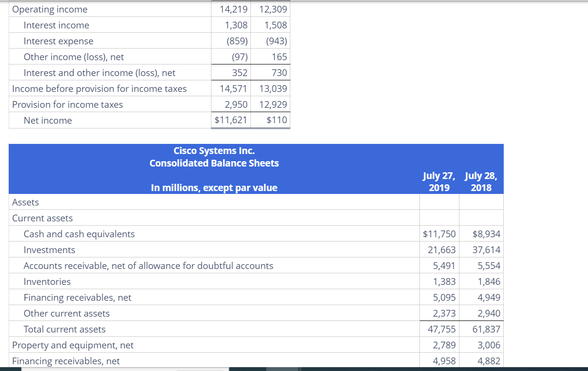Viewport: 588px width, 371px height.
Task: Select the 'Interest expense' row label
Action: (58, 41)
